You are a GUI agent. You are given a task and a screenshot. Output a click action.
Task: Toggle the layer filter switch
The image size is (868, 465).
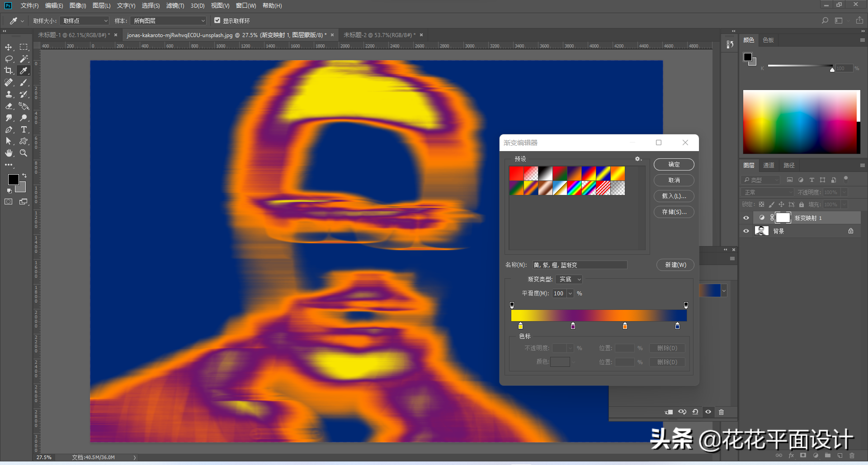coord(846,179)
